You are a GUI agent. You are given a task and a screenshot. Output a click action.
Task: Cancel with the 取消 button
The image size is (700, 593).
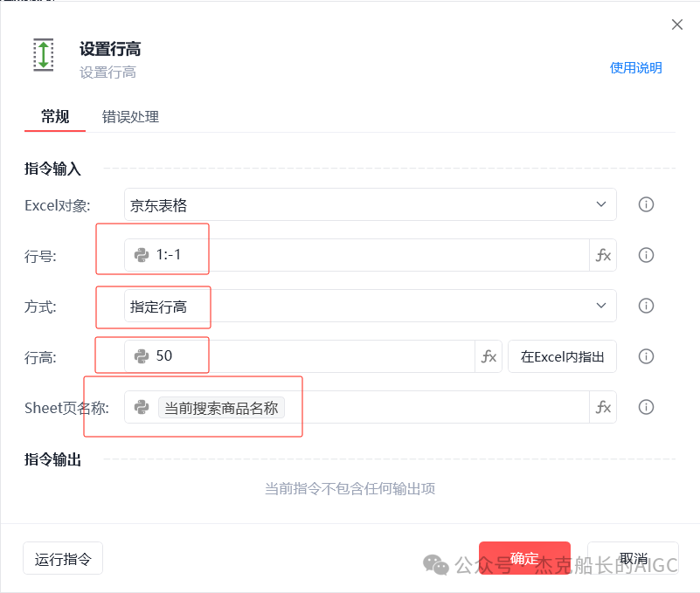(633, 558)
